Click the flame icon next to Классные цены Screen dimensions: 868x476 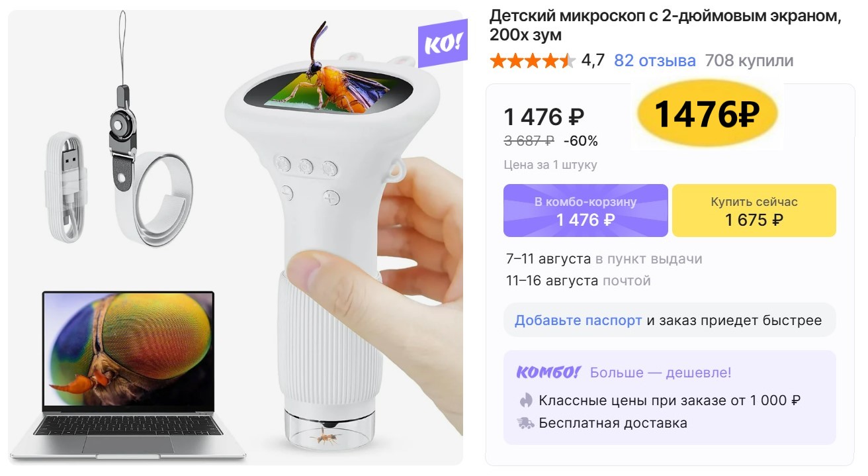(x=526, y=400)
